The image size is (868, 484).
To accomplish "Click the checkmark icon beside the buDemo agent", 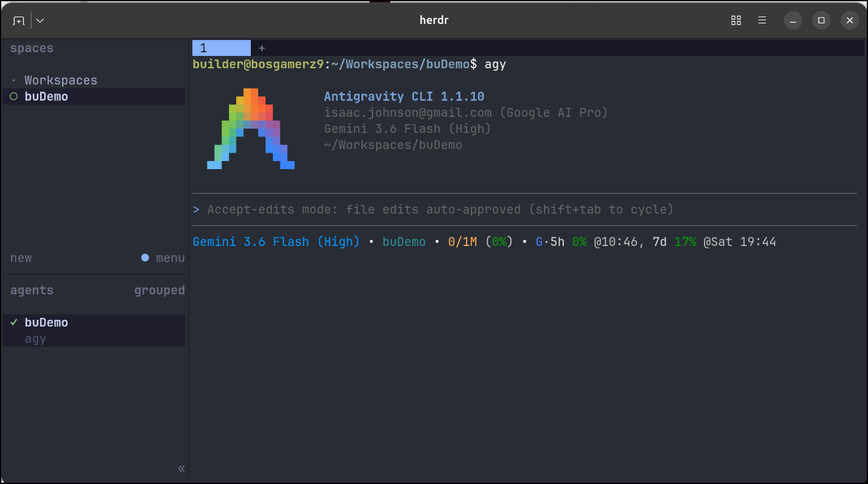I will [14, 322].
